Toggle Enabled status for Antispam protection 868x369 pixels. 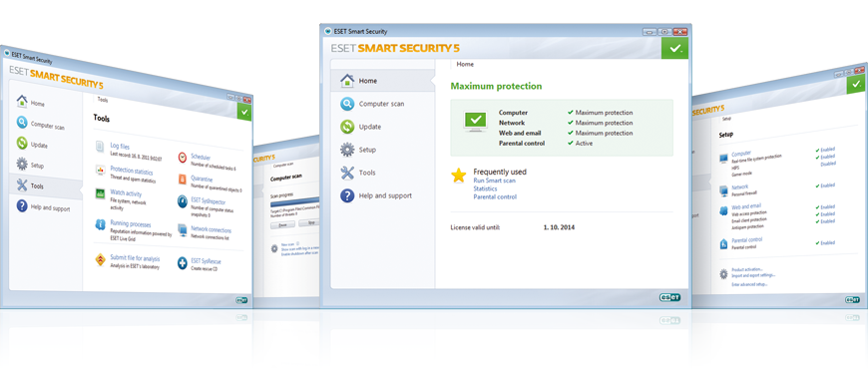coord(825,221)
